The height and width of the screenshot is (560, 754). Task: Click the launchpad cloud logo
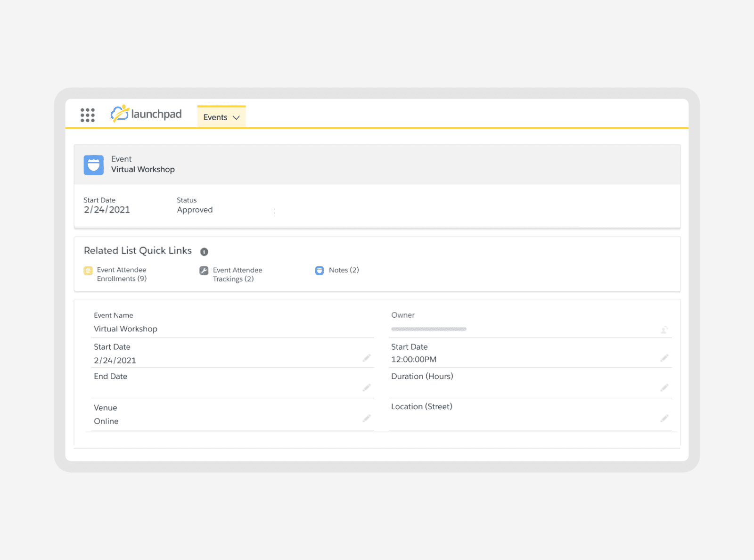point(146,114)
